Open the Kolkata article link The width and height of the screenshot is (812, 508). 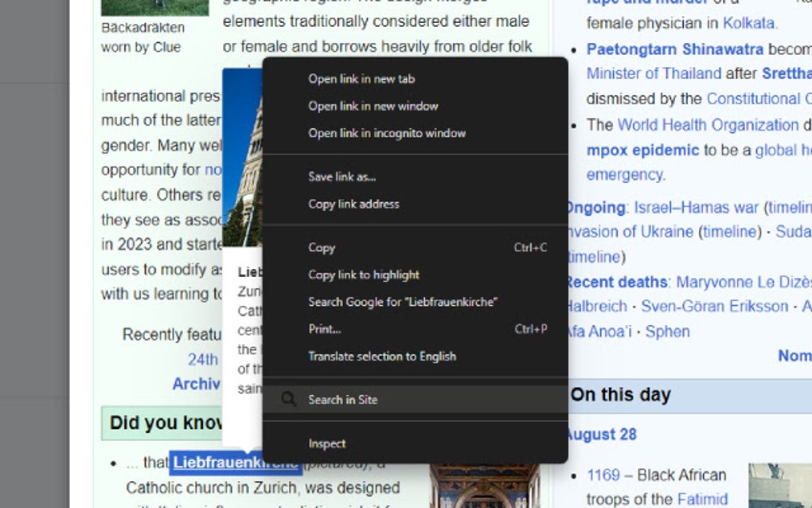749,23
